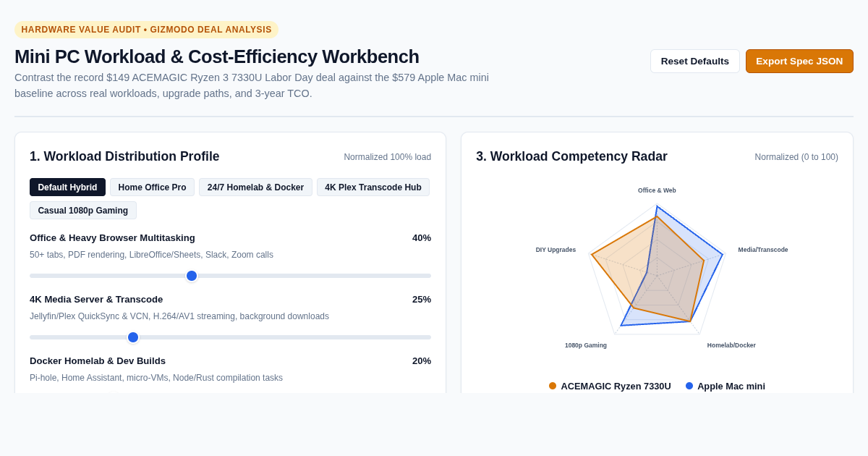Viewport: 868px width, 456px height.
Task: Click the radar chart center
Action: pos(657,276)
